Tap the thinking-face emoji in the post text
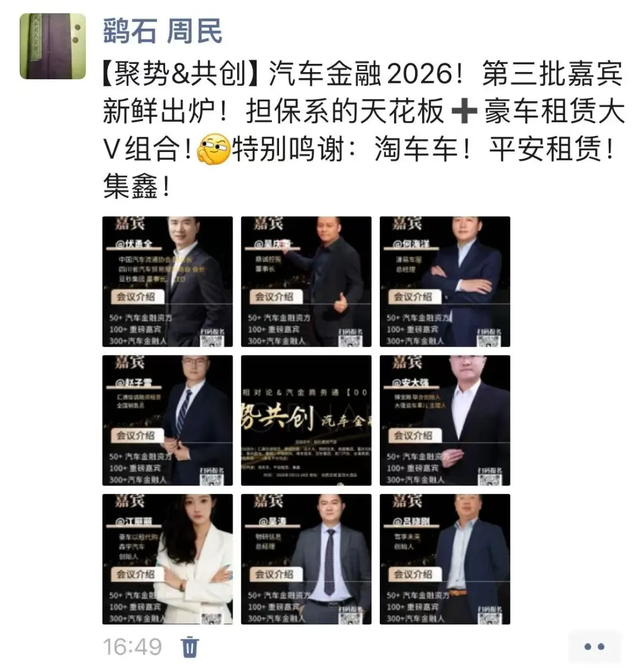This screenshot has width=644, height=668. [x=213, y=149]
